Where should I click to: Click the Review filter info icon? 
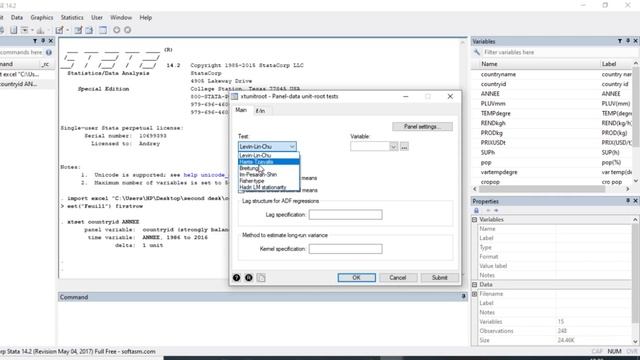pos(49,52)
